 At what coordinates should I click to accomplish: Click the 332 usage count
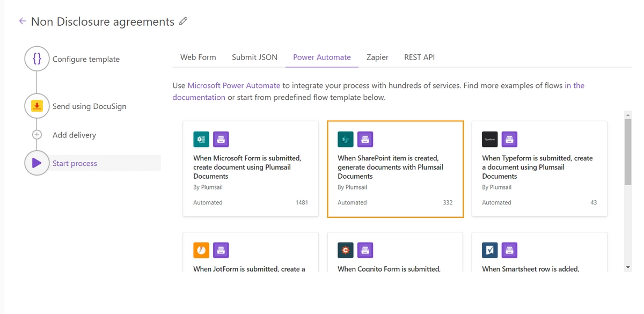coord(448,202)
